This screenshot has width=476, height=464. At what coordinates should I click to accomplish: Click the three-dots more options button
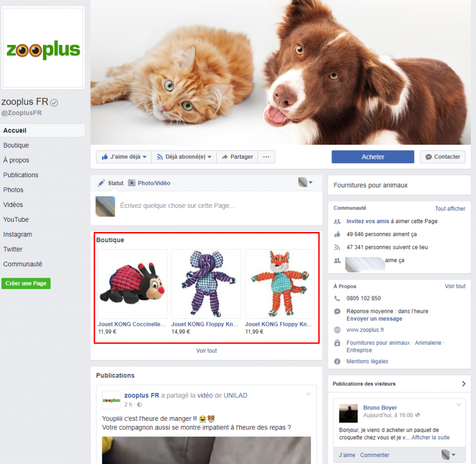click(266, 157)
